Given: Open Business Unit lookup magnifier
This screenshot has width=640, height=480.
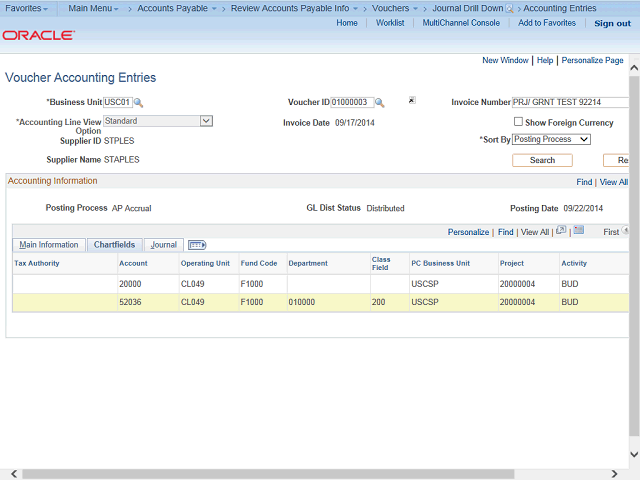Looking at the screenshot, I should (x=138, y=102).
